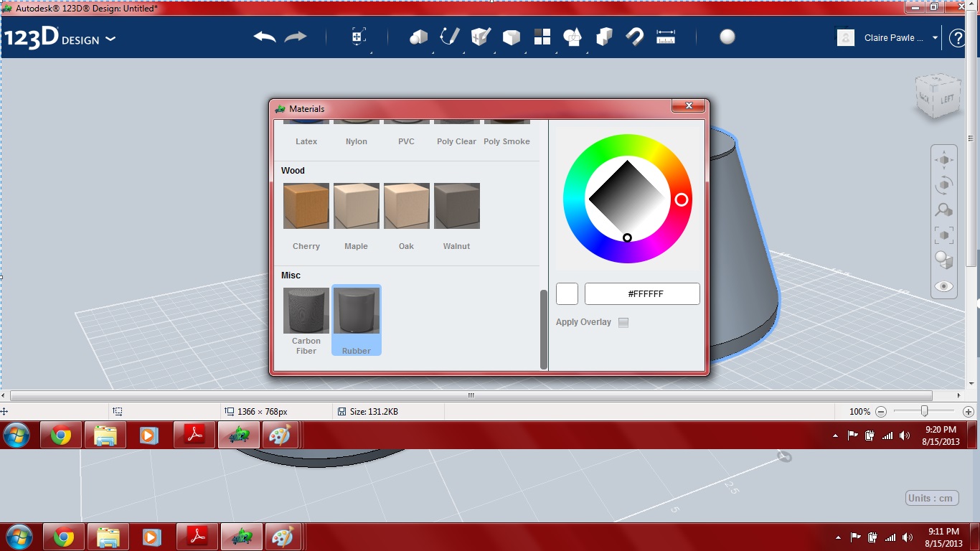This screenshot has height=551, width=980.
Task: Click the BACK face of the view cube
Action: 925,97
